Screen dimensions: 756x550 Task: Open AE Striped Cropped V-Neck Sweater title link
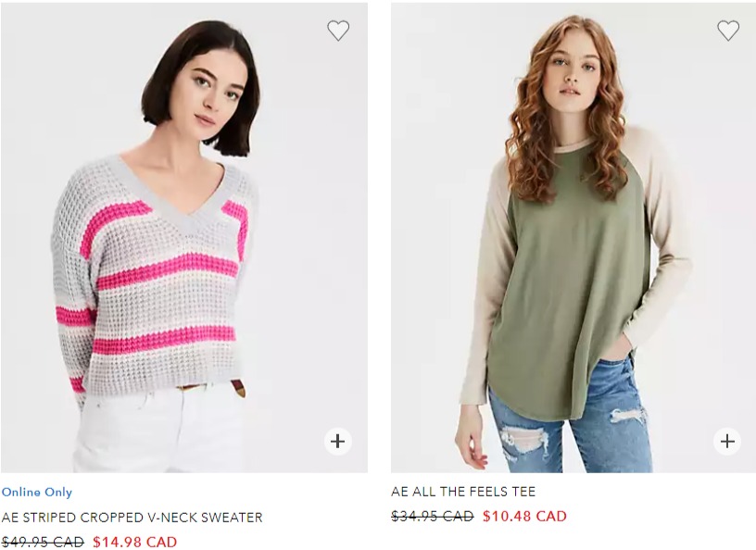click(132, 518)
